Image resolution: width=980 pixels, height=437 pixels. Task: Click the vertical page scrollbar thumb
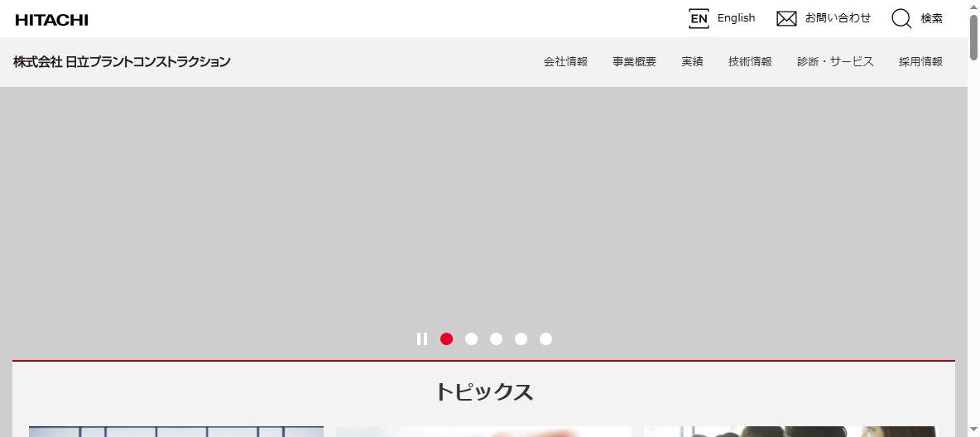pyautogui.click(x=973, y=37)
